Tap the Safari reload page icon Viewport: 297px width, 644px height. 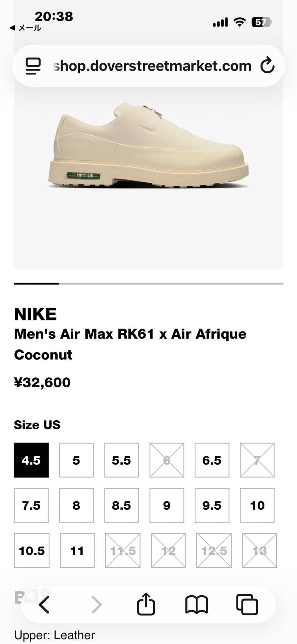pos(267,66)
